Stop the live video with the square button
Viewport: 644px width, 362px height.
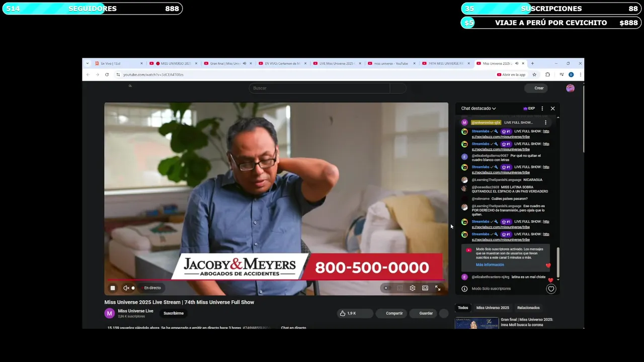tap(113, 288)
